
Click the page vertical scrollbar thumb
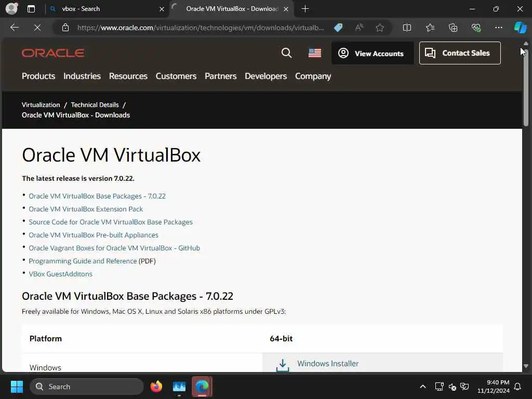(x=526, y=87)
